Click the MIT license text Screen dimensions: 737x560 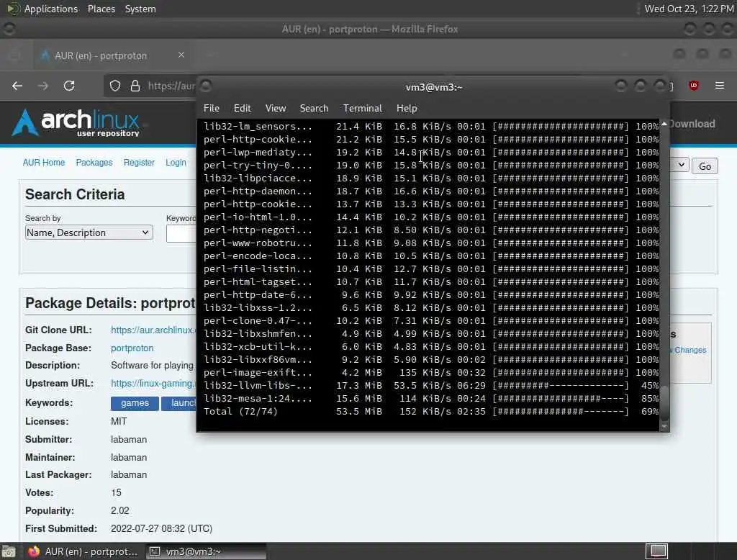pos(119,421)
